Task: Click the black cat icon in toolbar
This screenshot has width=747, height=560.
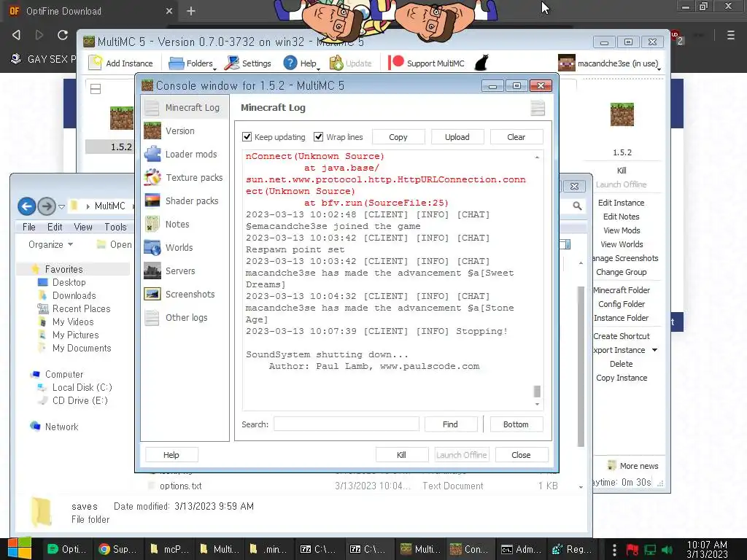Action: point(481,63)
